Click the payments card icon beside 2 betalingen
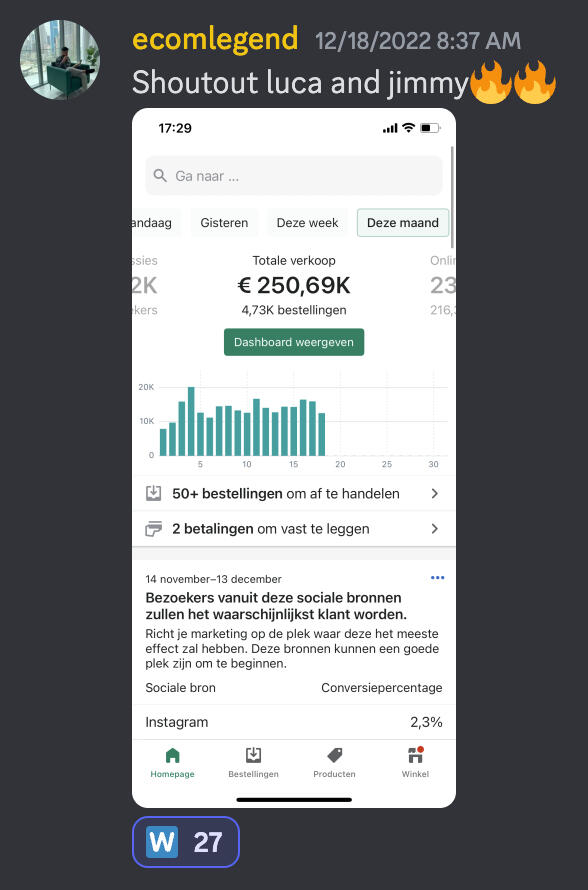Viewport: 588px width, 890px height. pyautogui.click(x=153, y=529)
